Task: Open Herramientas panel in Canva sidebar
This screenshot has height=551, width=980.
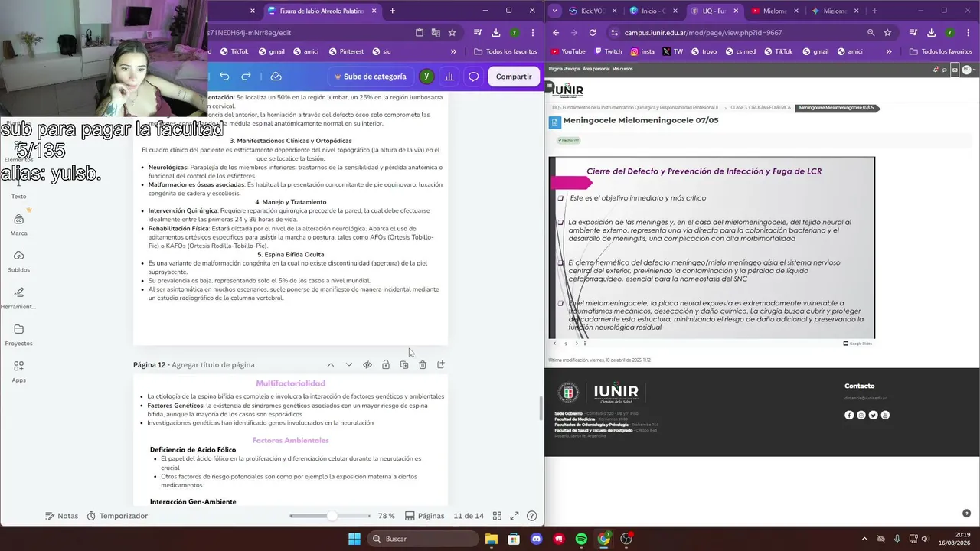Action: click(x=18, y=298)
